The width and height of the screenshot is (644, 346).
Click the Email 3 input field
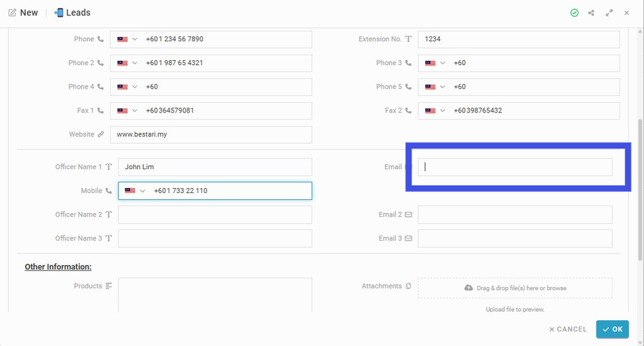pyautogui.click(x=514, y=238)
